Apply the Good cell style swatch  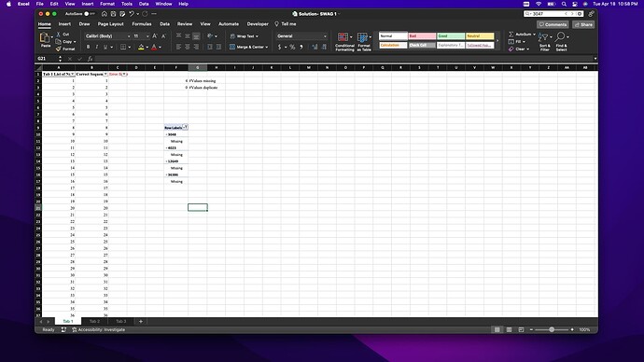click(x=451, y=36)
